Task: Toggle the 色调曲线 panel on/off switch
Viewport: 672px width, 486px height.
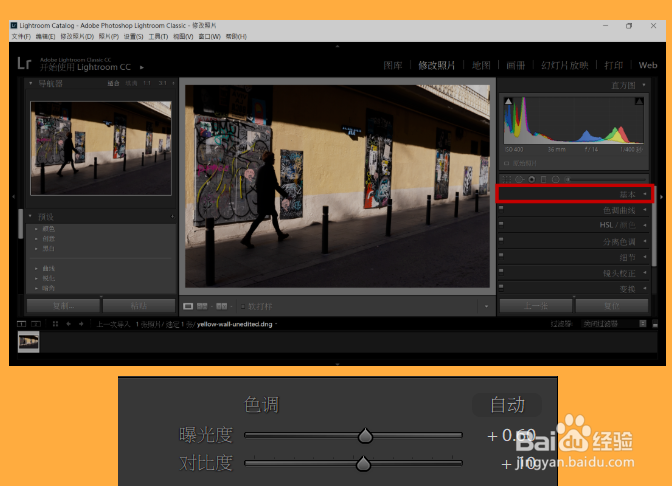Action: coord(501,208)
